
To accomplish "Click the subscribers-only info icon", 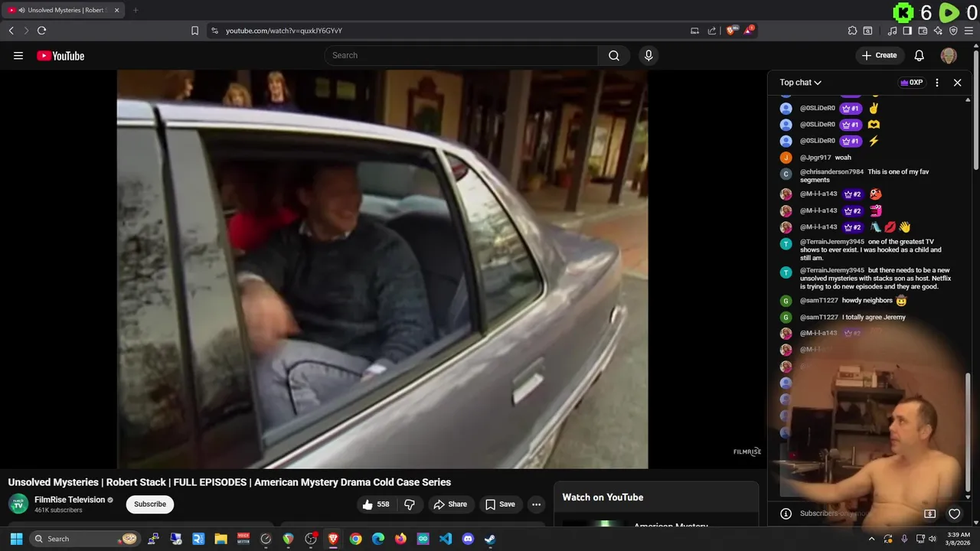I will [786, 514].
